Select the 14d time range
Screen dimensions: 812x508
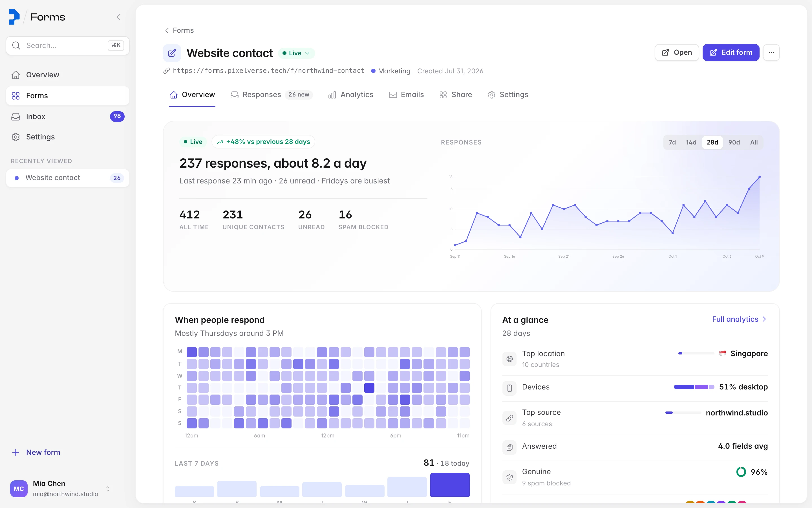[x=691, y=142]
